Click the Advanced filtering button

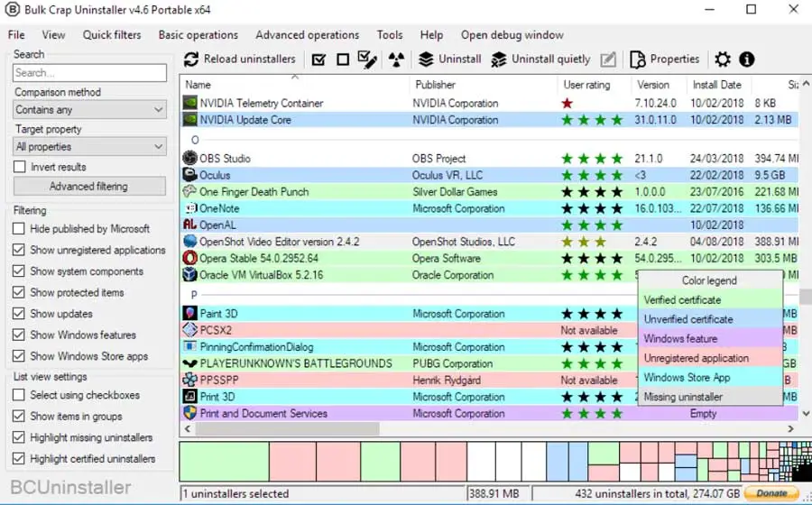89,186
